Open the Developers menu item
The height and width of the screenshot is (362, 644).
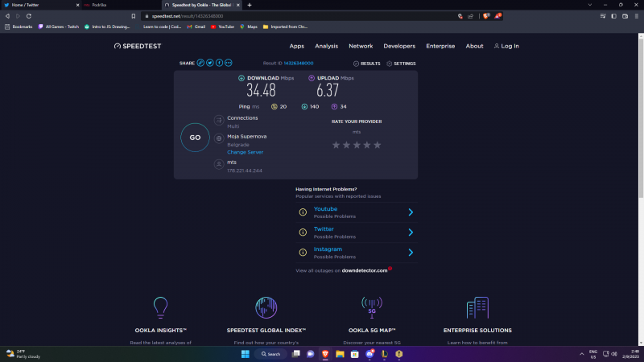pos(399,46)
